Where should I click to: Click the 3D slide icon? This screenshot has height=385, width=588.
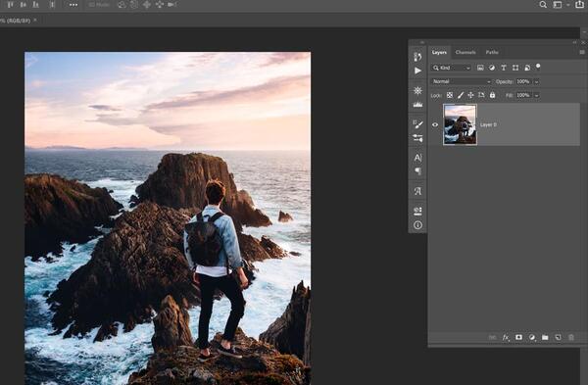point(160,5)
